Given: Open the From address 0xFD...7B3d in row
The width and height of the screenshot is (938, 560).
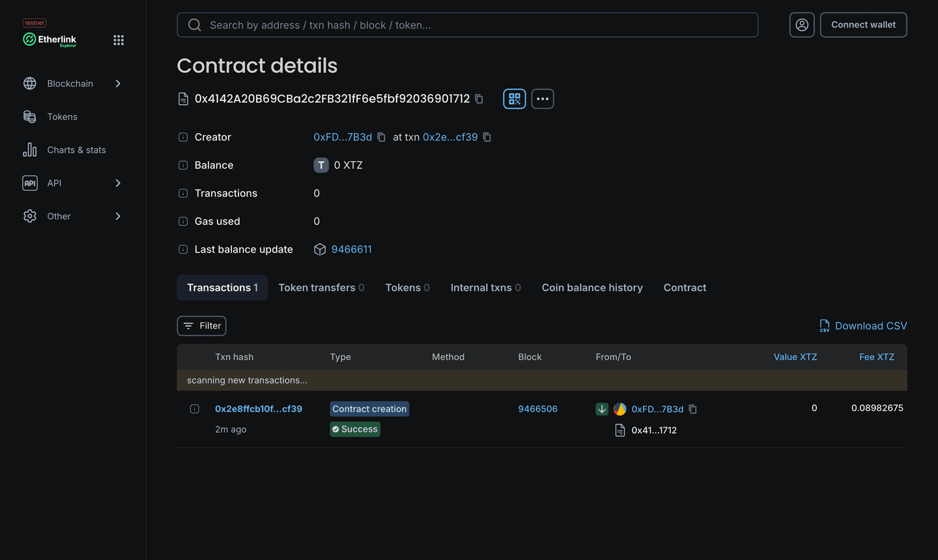Looking at the screenshot, I should 657,409.
